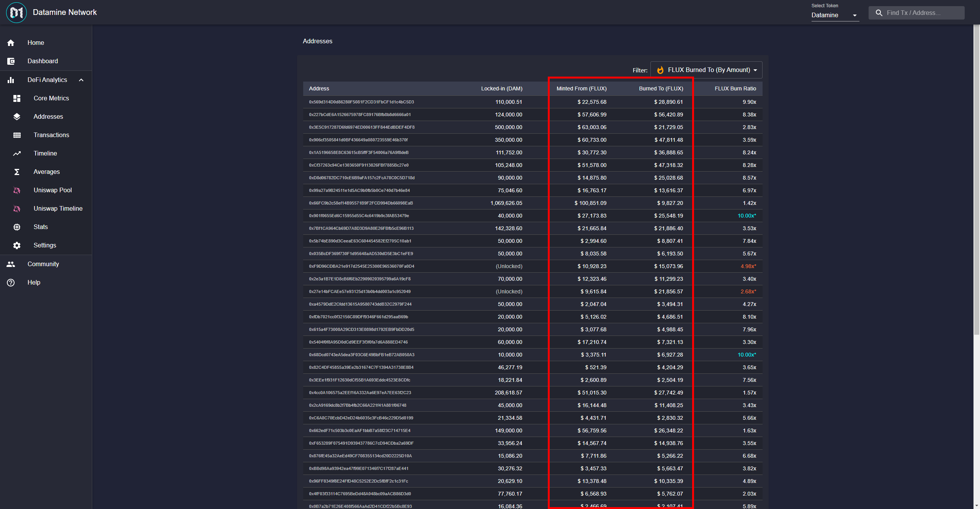Open address 0x662edF71c503b3c0EaAF1bbB7a58f23C714715E4

coord(360,430)
